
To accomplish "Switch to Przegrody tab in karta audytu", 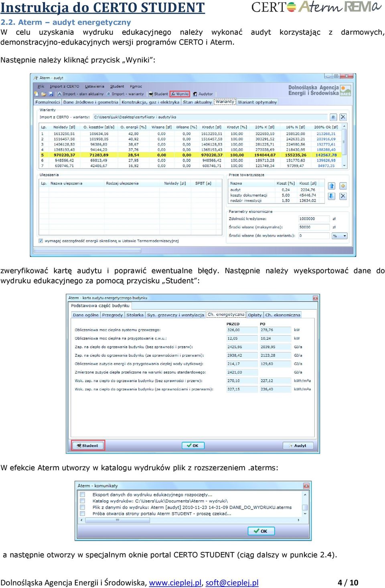I will pyautogui.click(x=112, y=315).
